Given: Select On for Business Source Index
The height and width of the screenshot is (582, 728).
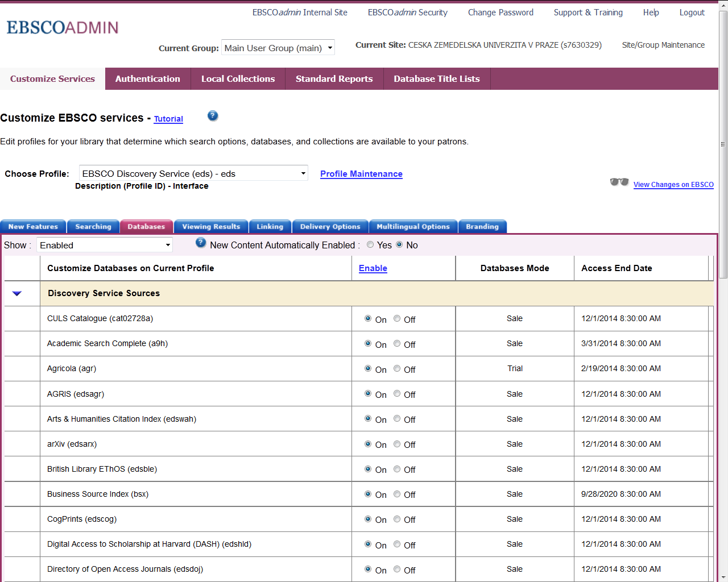Looking at the screenshot, I should point(368,494).
